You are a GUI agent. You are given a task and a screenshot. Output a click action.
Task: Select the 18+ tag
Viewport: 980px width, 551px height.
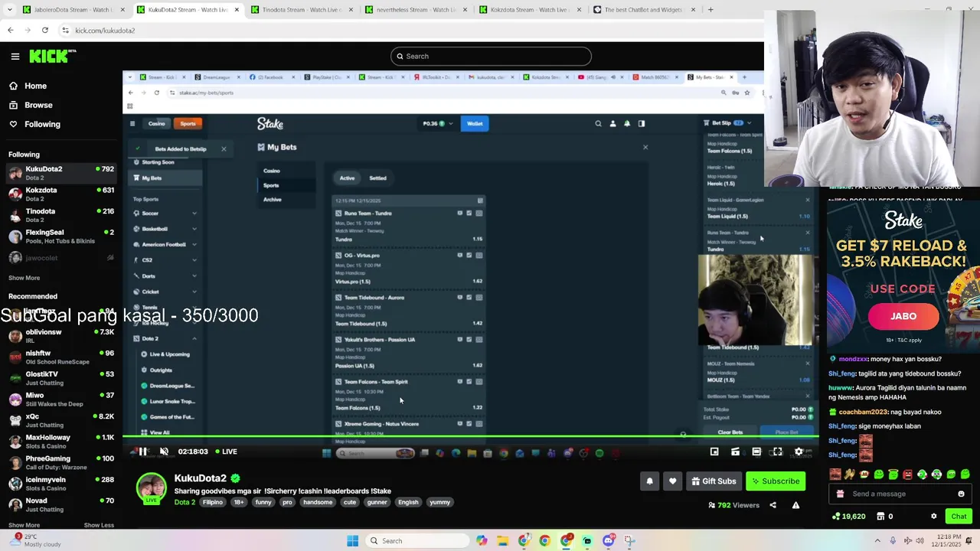[x=239, y=502]
